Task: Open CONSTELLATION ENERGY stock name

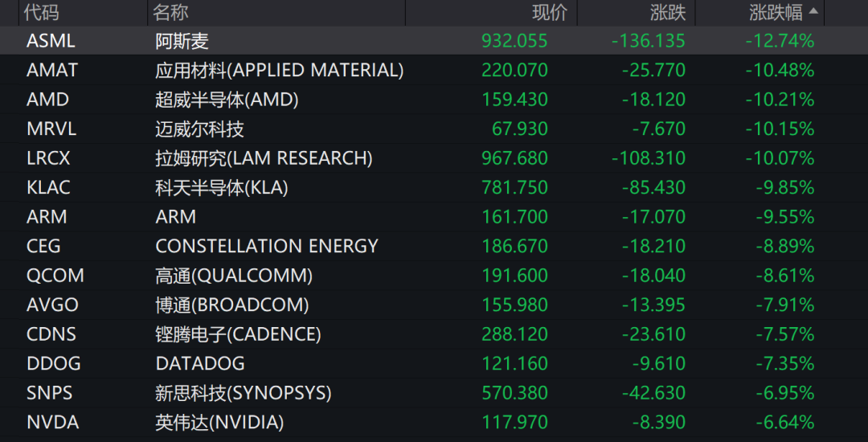Action: click(x=267, y=246)
